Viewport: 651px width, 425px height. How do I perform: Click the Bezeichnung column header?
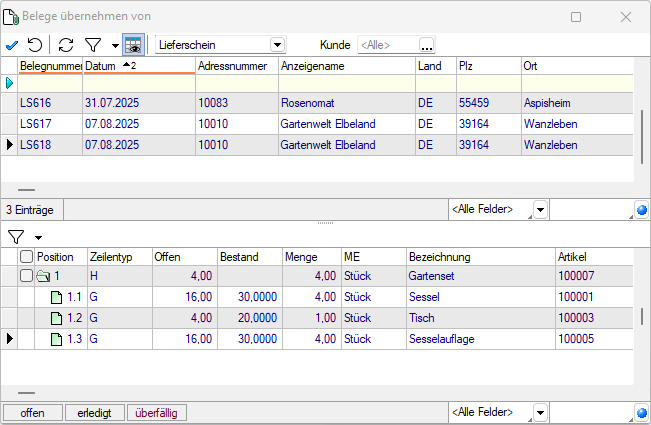click(479, 257)
